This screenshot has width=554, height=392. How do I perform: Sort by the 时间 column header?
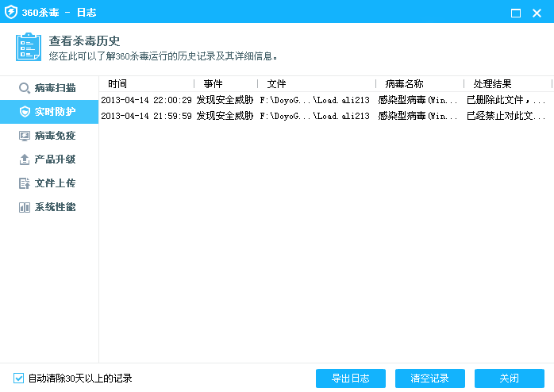point(147,84)
